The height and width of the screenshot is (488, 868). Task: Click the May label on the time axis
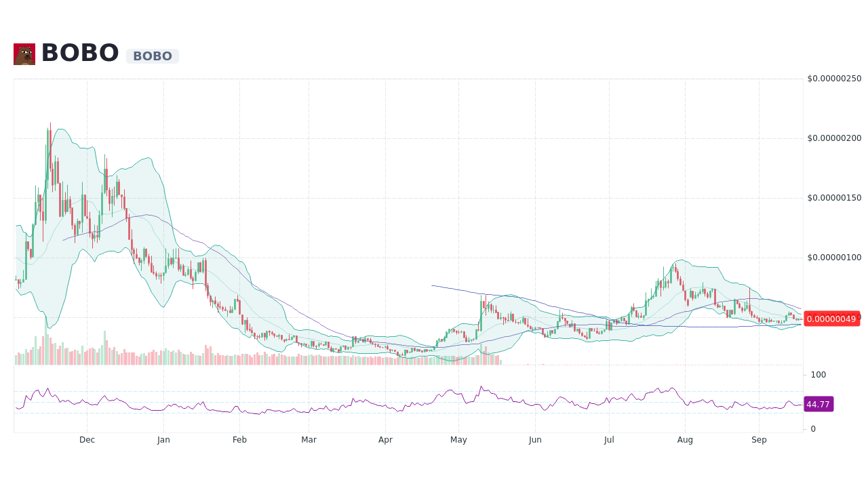click(x=458, y=439)
